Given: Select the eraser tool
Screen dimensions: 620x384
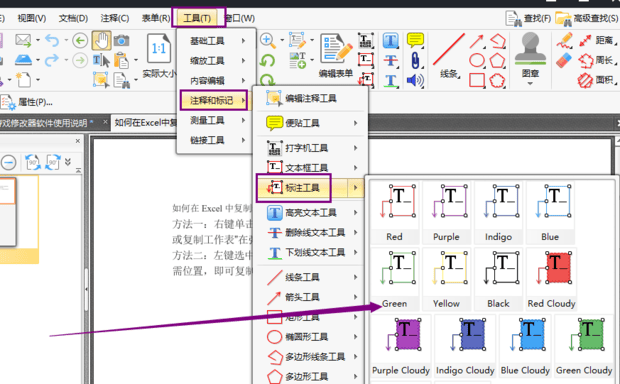Looking at the screenshot, I should (x=564, y=60).
